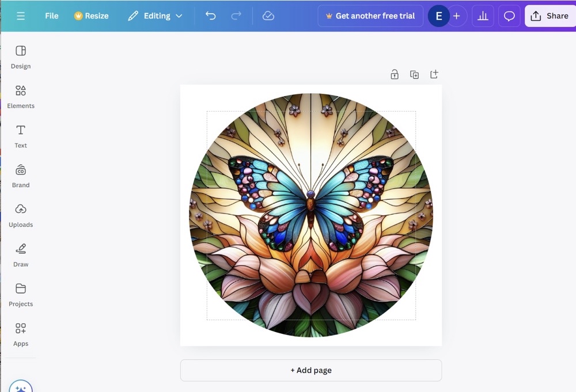Open the Apps panel
The width and height of the screenshot is (576, 392).
click(21, 335)
